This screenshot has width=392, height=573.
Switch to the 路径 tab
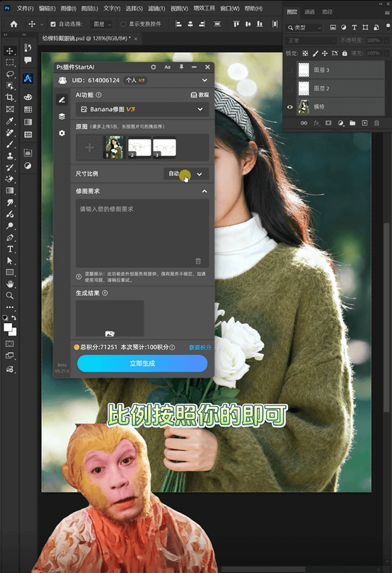[x=328, y=12]
